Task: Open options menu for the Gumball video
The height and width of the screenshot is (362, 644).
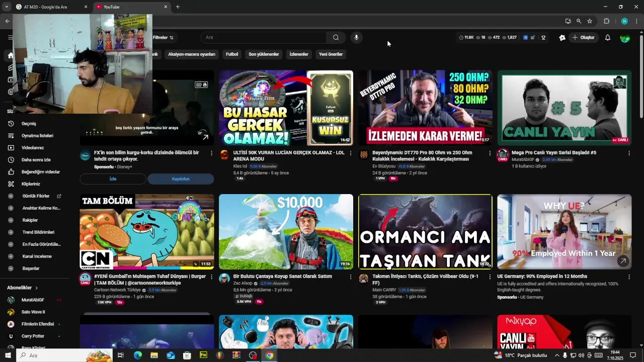Action: click(x=211, y=277)
